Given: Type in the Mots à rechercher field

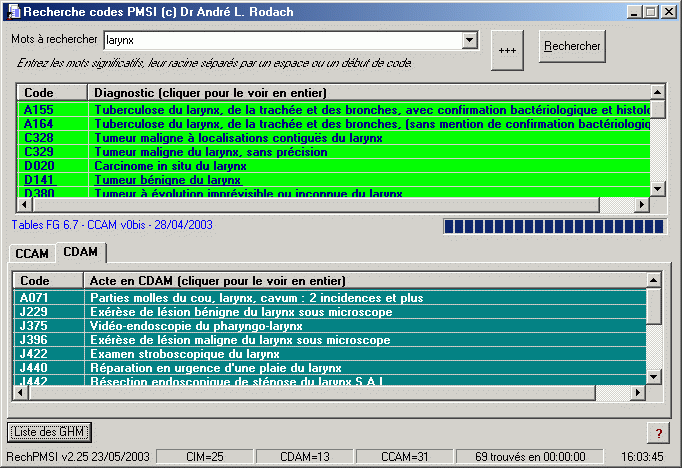Looking at the screenshot, I should click(x=282, y=40).
